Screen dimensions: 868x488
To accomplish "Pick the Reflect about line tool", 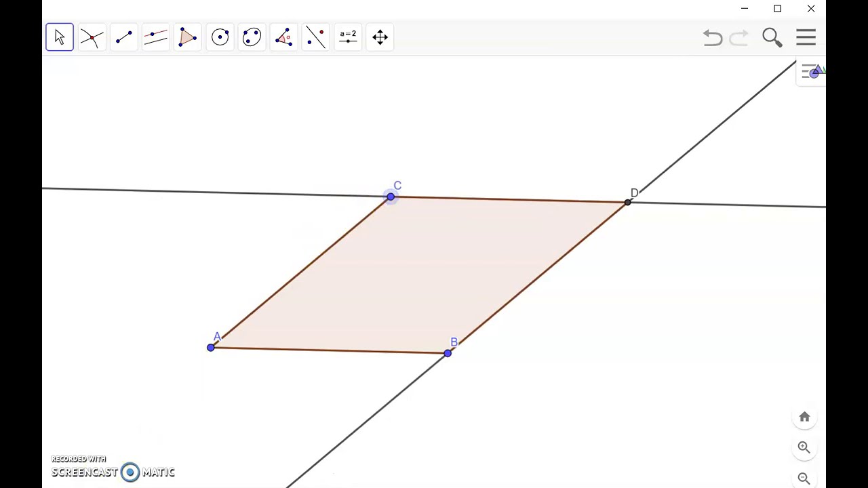I will point(315,37).
